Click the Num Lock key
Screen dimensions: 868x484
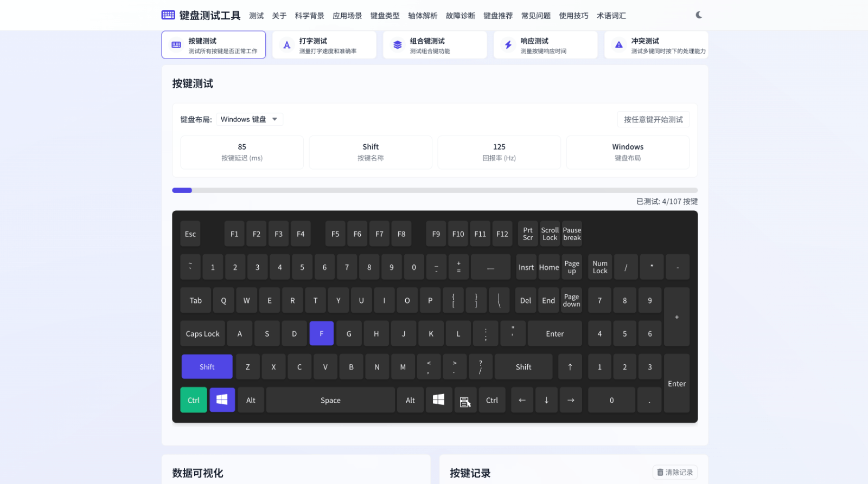600,267
